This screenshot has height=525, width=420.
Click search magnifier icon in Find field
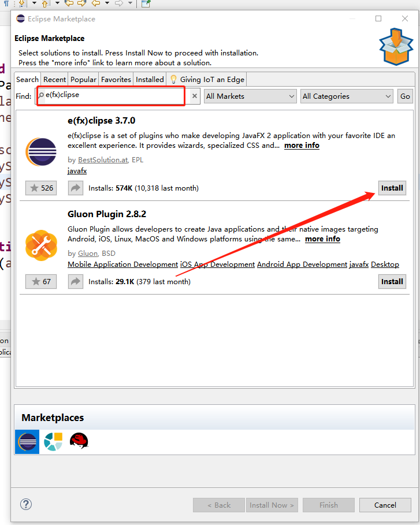(x=41, y=95)
